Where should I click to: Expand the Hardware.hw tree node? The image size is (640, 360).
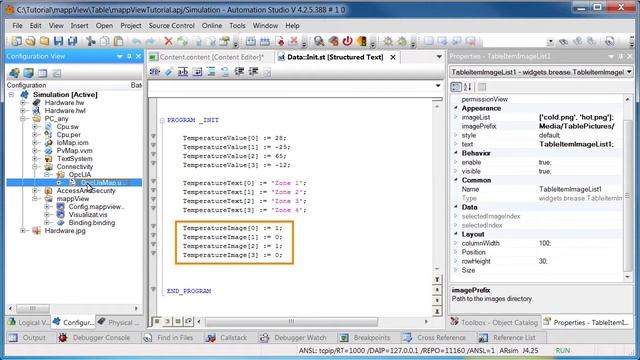pyautogui.click(x=23, y=102)
